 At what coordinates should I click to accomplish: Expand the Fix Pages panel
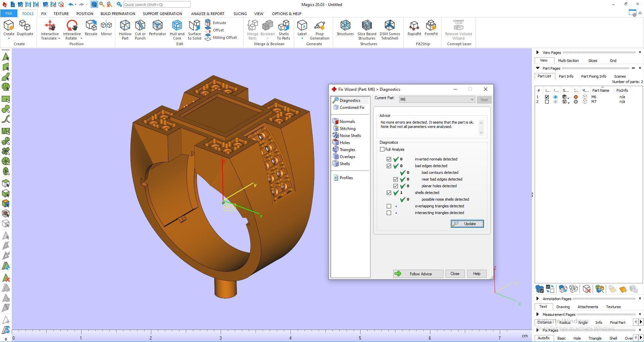coord(538,330)
